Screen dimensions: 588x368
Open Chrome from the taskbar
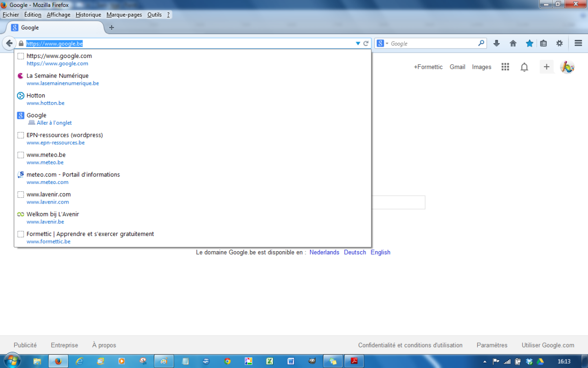coord(227,361)
